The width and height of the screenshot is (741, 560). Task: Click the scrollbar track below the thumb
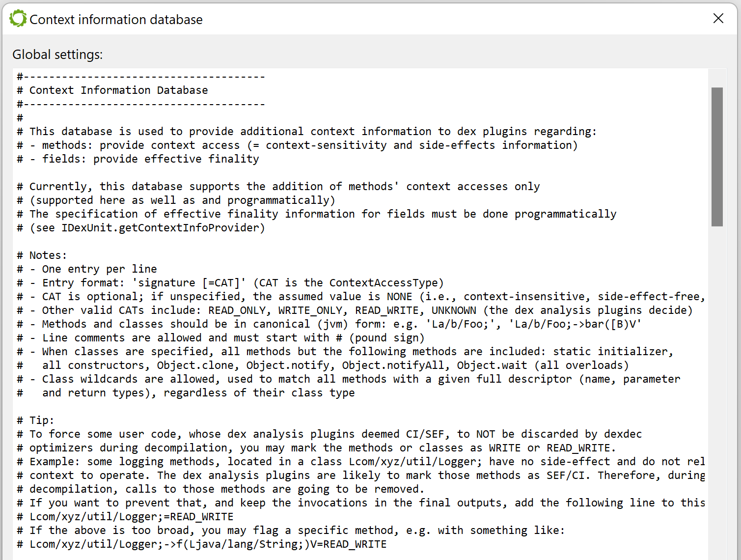717,393
